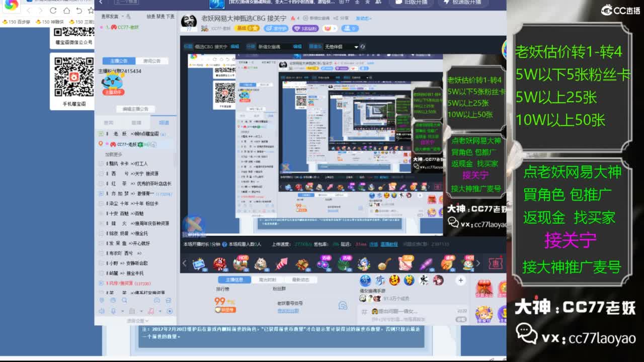Toggle the box beside 十年 粉丝卡
The height and width of the screenshot is (362, 644).
pyautogui.click(x=101, y=204)
